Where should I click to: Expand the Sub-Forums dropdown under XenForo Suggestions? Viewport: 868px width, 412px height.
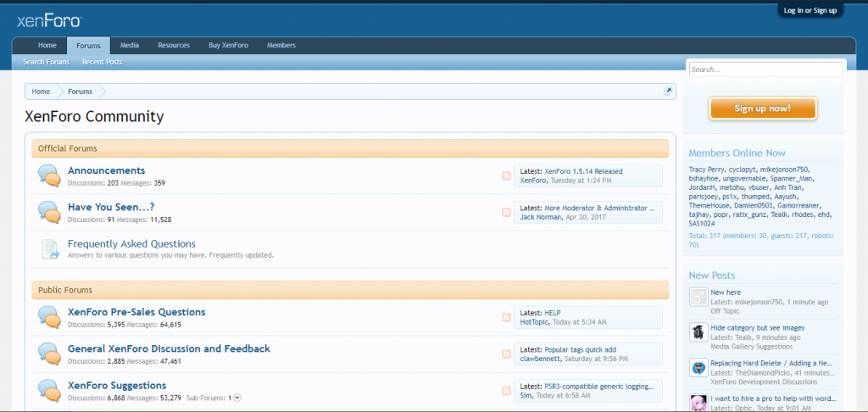coord(237,398)
